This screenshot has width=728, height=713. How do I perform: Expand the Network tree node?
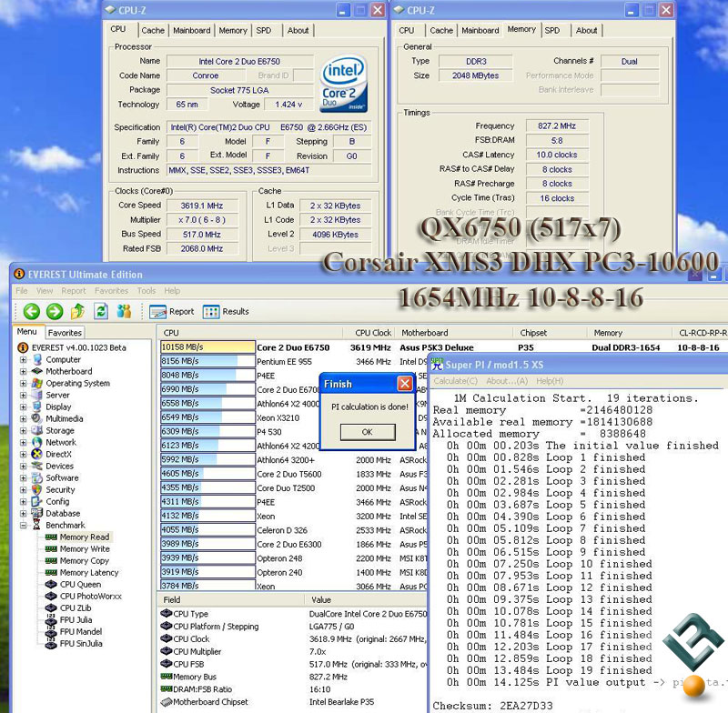[x=24, y=442]
